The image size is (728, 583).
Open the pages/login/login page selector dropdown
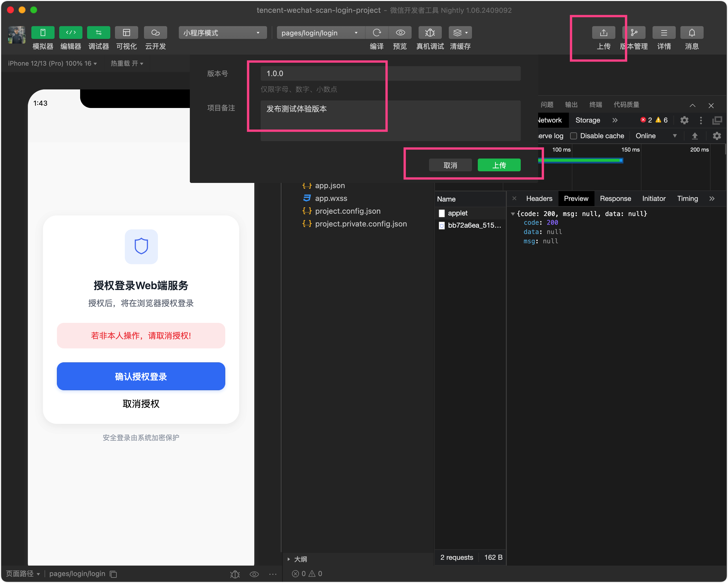320,33
